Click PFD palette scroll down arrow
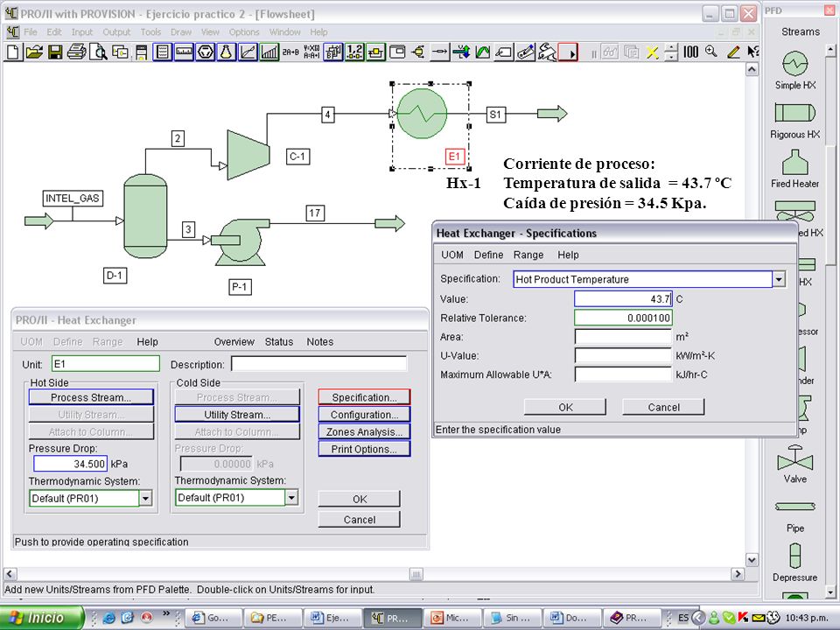 tap(830, 592)
